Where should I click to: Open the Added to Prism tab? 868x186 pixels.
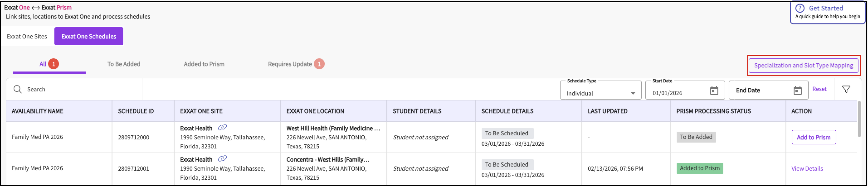204,64
